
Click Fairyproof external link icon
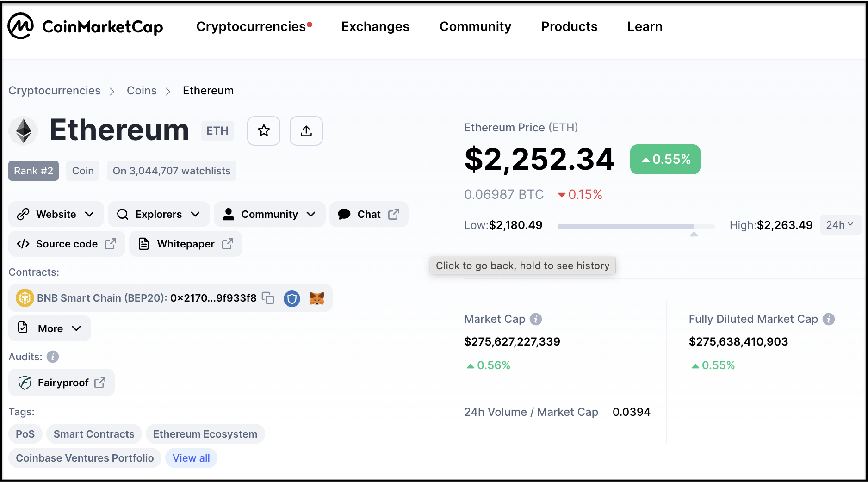(x=100, y=383)
